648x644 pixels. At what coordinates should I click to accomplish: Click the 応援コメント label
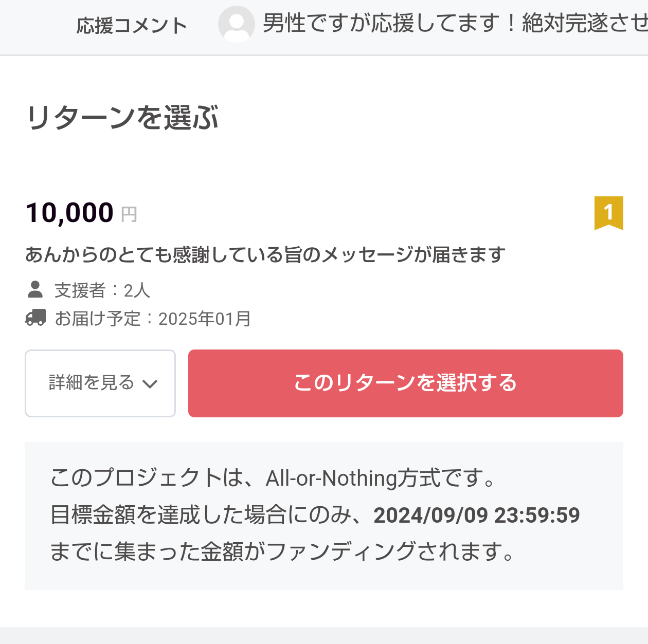tap(132, 25)
